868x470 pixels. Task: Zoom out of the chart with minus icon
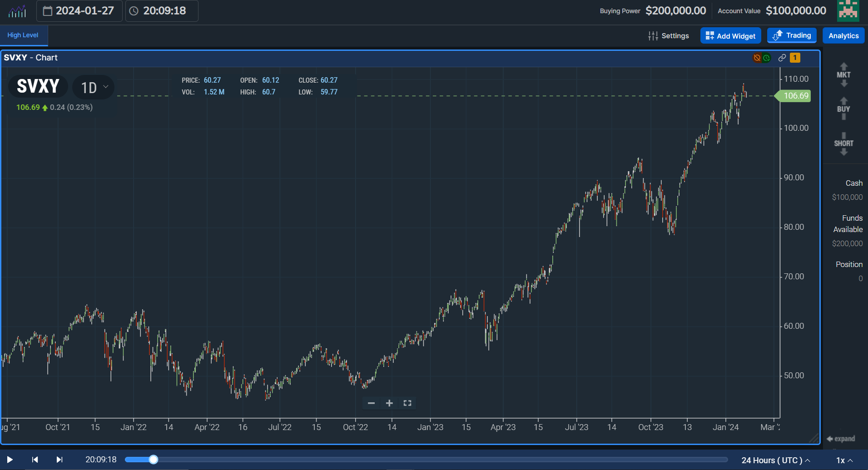click(x=371, y=403)
